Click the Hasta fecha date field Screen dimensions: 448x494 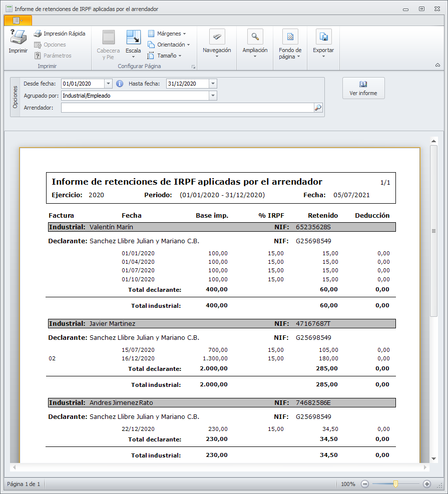(187, 84)
